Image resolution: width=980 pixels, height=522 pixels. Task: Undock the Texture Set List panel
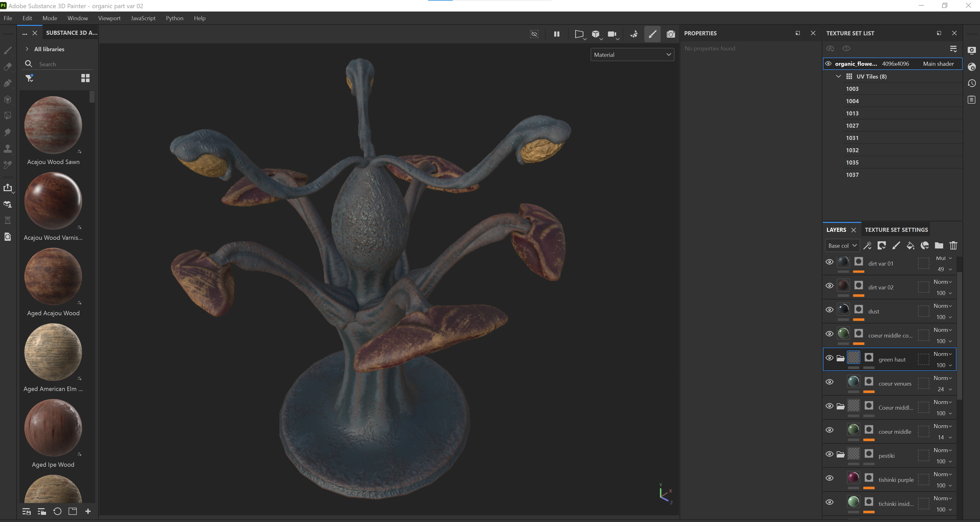click(939, 33)
